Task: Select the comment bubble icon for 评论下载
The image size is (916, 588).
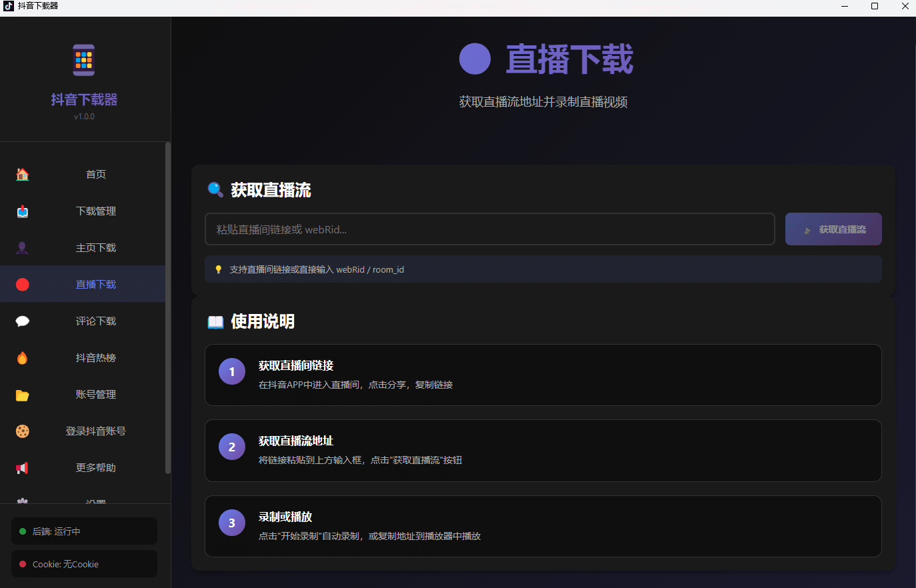Action: pyautogui.click(x=22, y=321)
